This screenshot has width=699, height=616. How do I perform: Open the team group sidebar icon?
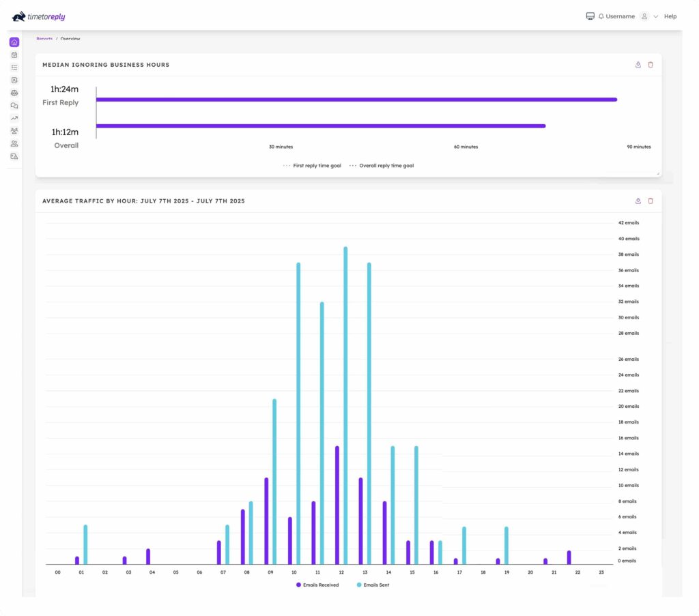[x=14, y=131]
